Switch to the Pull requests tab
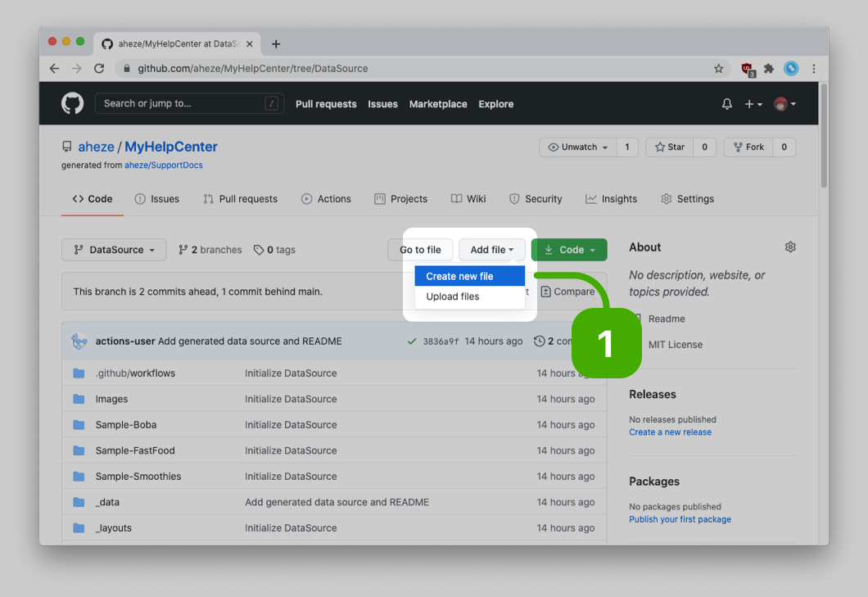Viewport: 868px width, 597px height. 240,199
